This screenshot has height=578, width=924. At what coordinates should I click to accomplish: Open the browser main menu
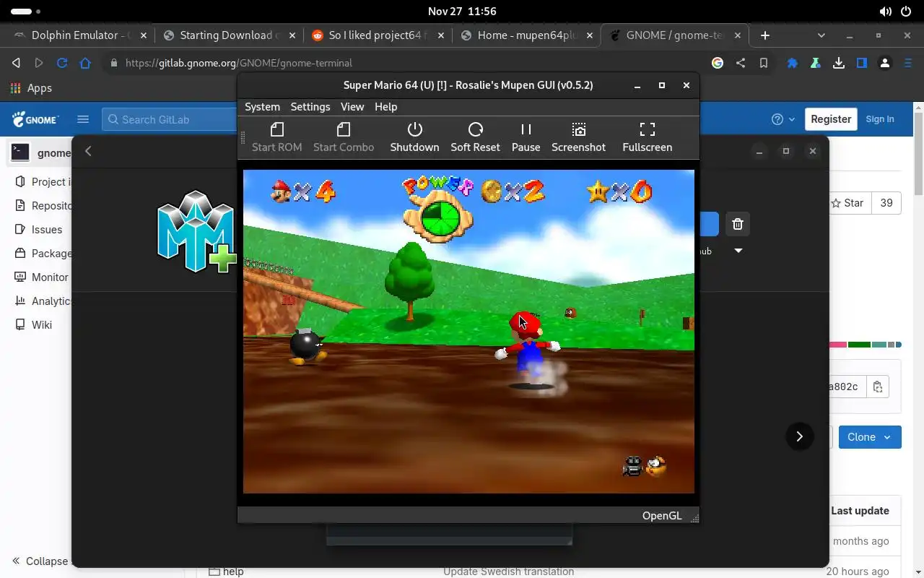point(908,63)
